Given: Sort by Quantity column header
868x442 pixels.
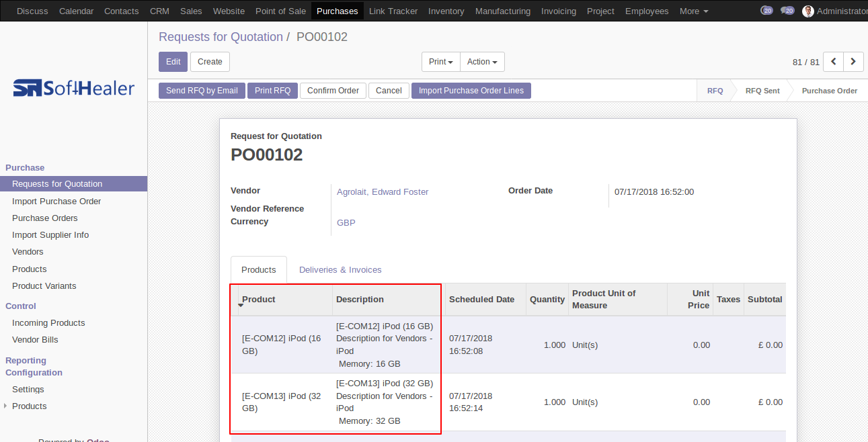Looking at the screenshot, I should (547, 300).
